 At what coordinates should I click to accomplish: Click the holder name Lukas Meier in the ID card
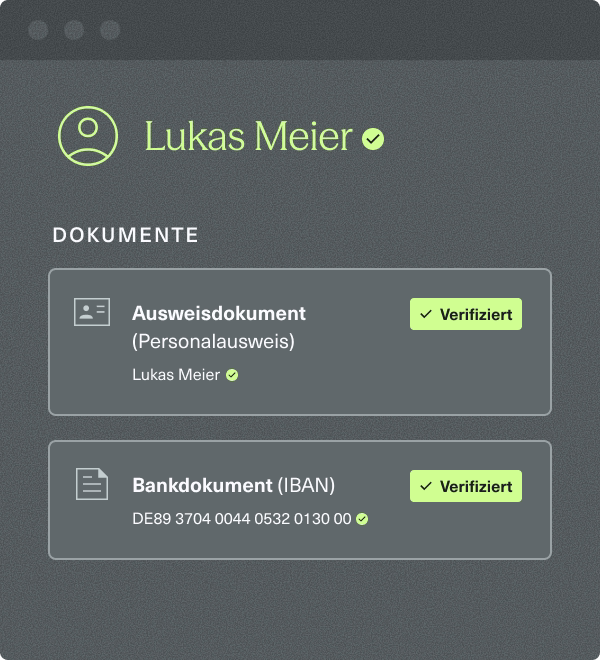click(176, 375)
